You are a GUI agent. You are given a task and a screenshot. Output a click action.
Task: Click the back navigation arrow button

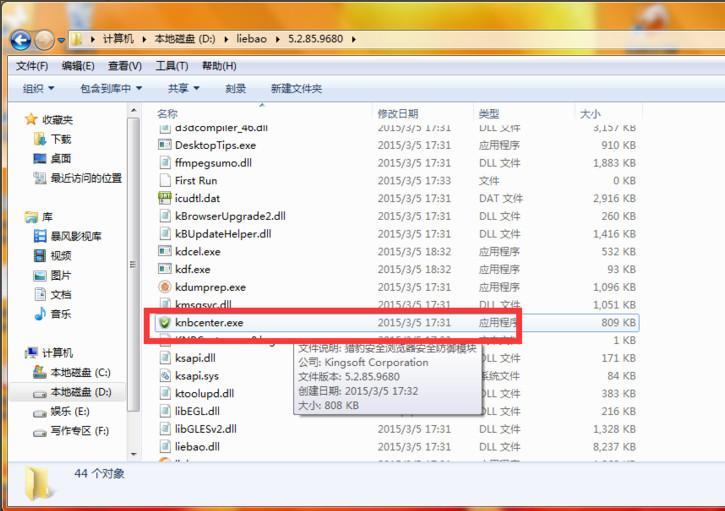20,40
